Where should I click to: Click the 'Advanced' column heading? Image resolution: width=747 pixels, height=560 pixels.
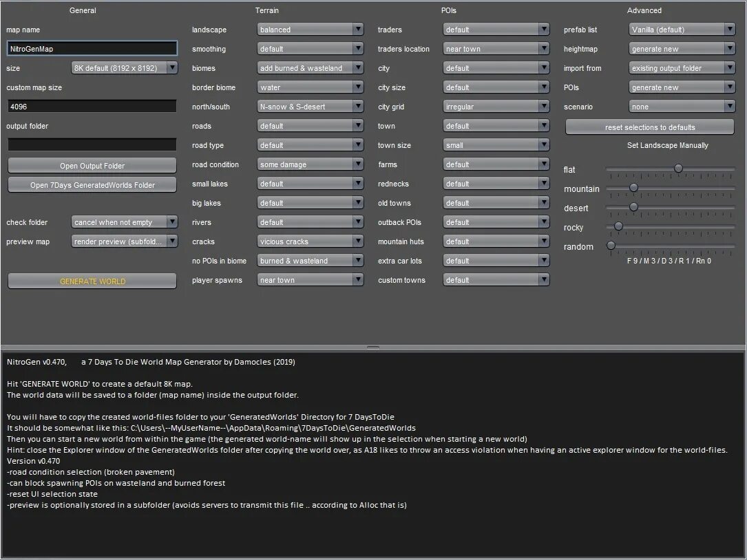(x=644, y=10)
